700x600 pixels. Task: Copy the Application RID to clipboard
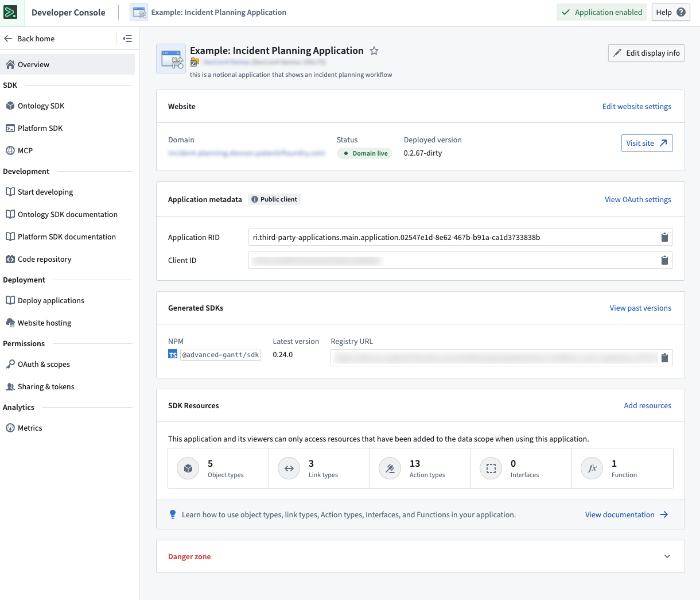tap(664, 237)
